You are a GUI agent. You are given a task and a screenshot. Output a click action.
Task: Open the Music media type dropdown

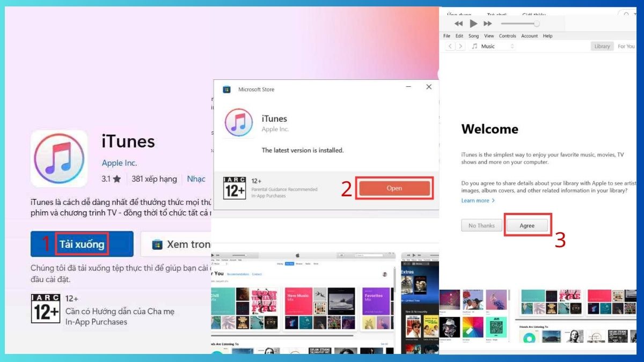pos(493,47)
